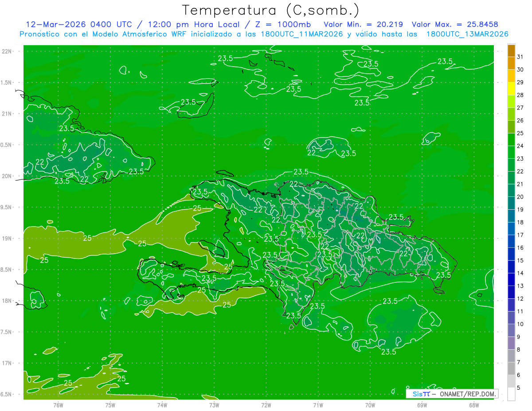Click the "18N" latitude axis label
532x411 pixels.
point(7,301)
